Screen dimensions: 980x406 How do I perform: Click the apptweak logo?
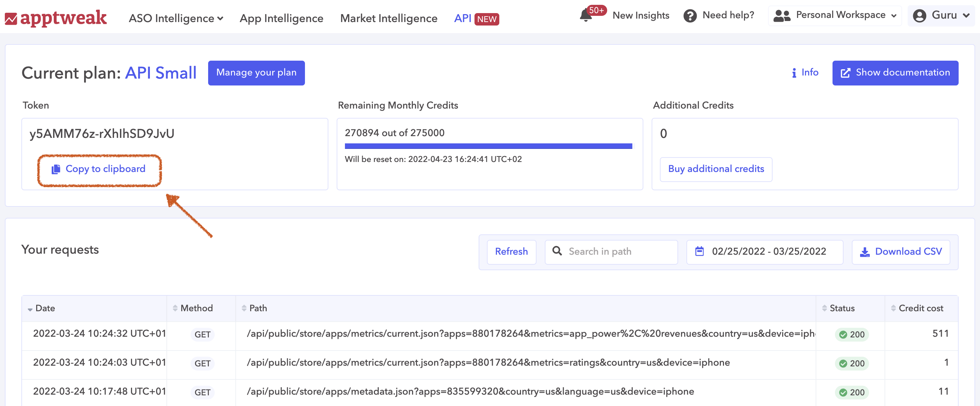point(56,18)
